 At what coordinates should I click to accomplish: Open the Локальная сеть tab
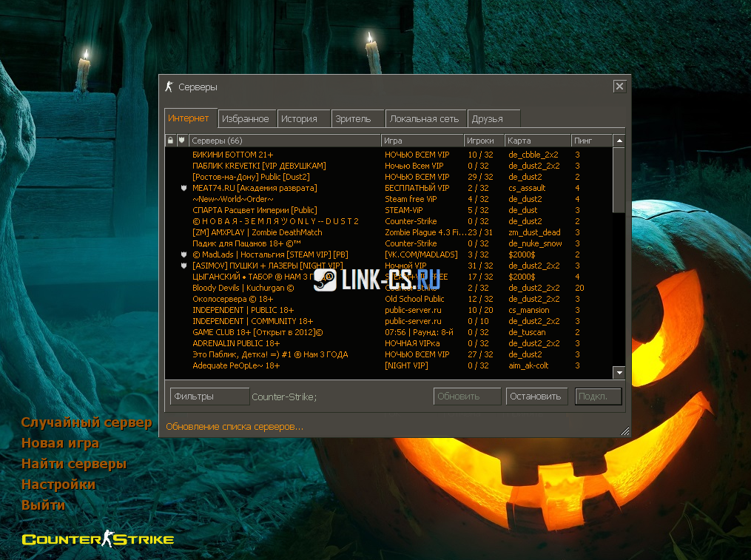coord(425,118)
